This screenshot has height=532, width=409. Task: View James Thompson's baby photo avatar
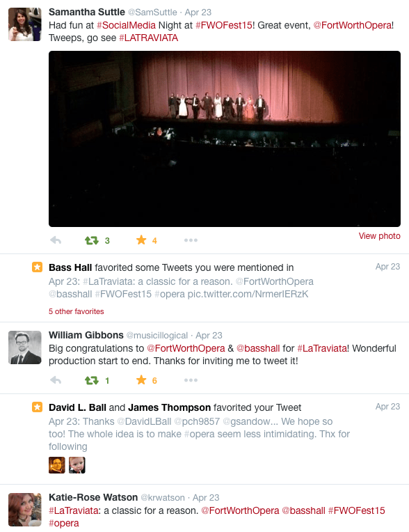pos(77,465)
